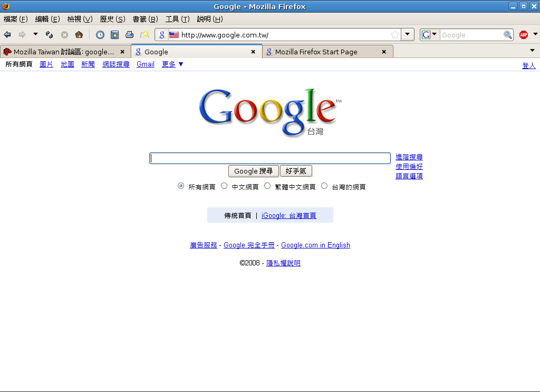The image size is (540, 392).
Task: Open the search engine selector dropdown
Action: click(x=429, y=35)
